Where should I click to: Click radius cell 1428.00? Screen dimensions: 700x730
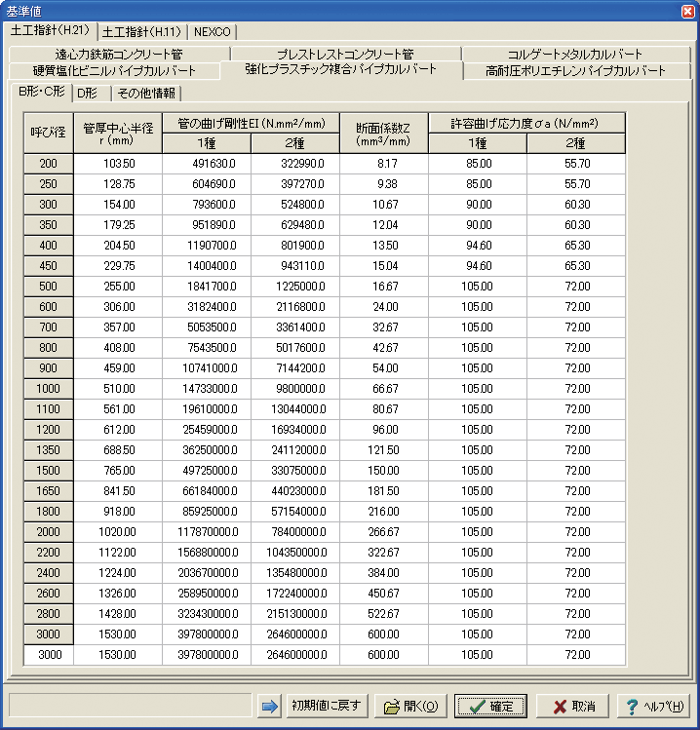point(118,614)
